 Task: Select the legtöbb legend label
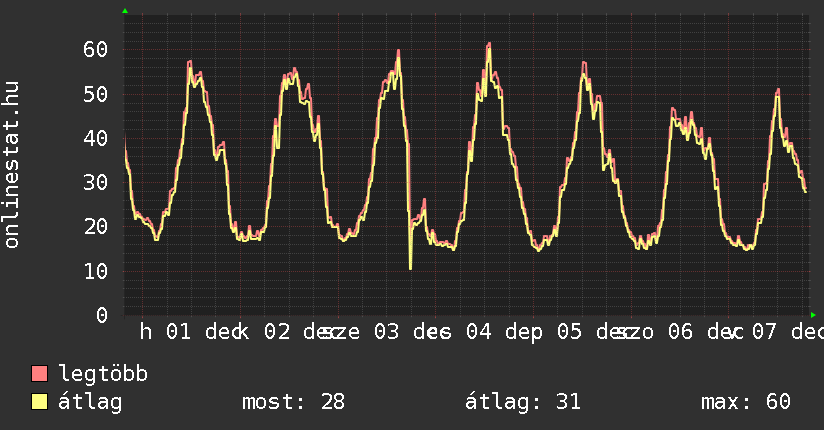tap(103, 374)
